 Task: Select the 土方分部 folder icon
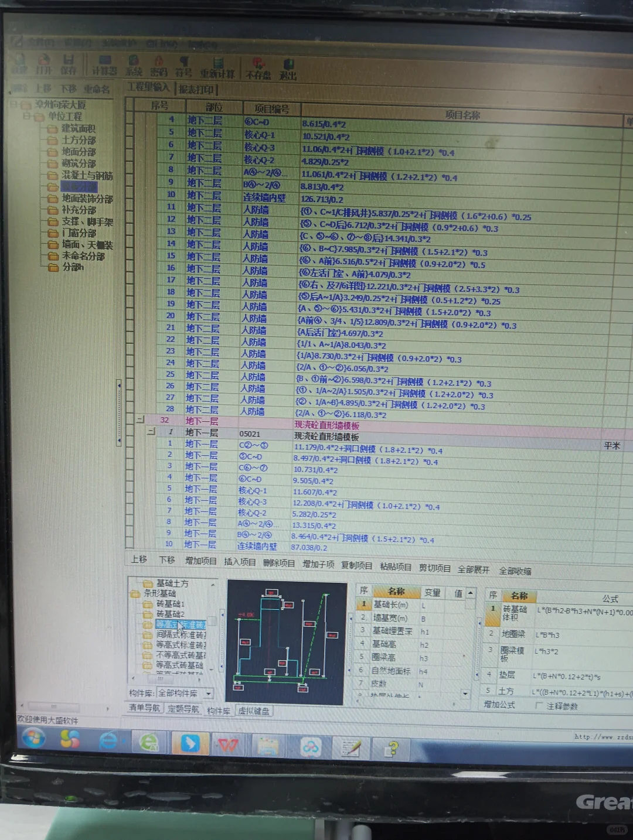click(x=53, y=140)
